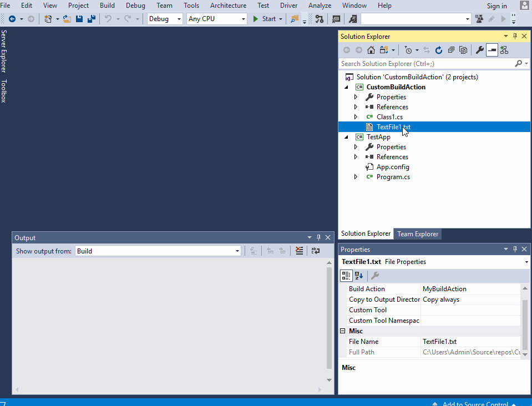The width and height of the screenshot is (532, 406).
Task: Open Properties window via wrench icon in Solution Explorer
Action: [x=479, y=50]
